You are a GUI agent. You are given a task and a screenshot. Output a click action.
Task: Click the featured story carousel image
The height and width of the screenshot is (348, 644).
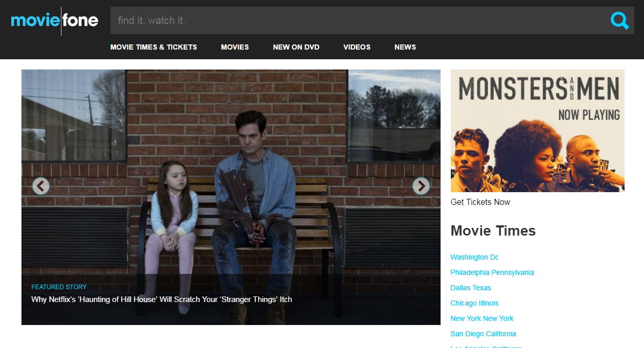[231, 197]
